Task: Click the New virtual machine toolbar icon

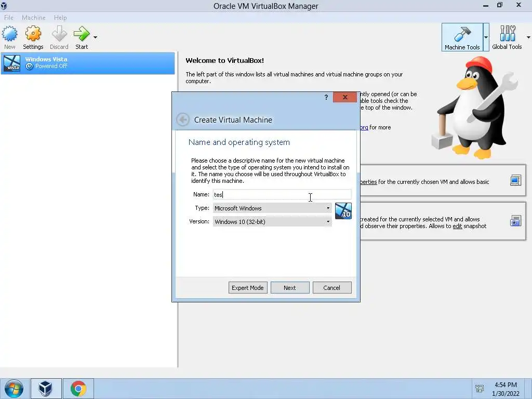Action: (9, 37)
